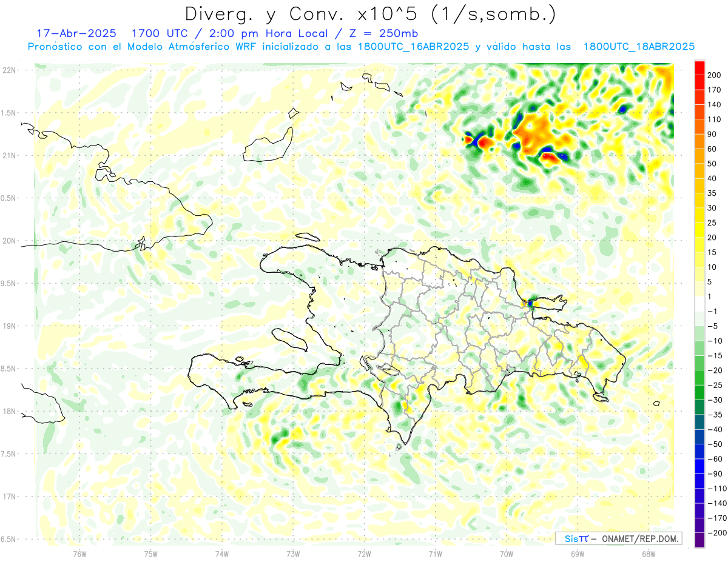The image size is (728, 562).
Task: Click the "-40" color scale label
Action: [x=715, y=429]
